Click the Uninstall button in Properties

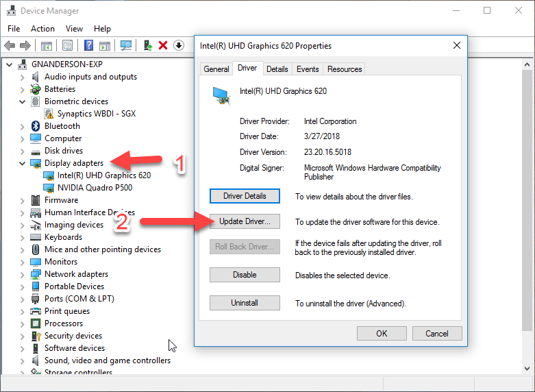(x=245, y=303)
